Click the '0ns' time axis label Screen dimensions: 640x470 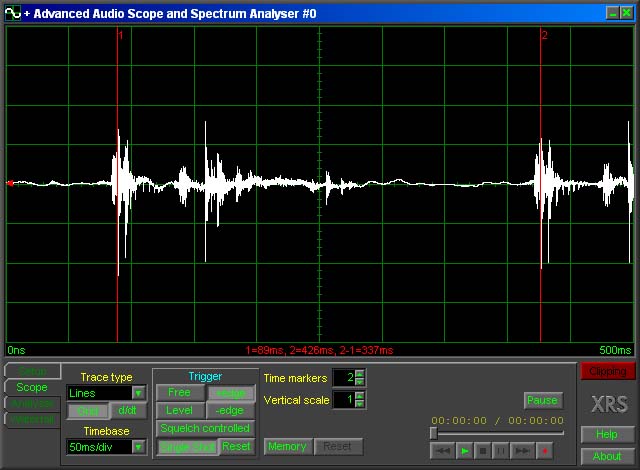(x=16, y=350)
